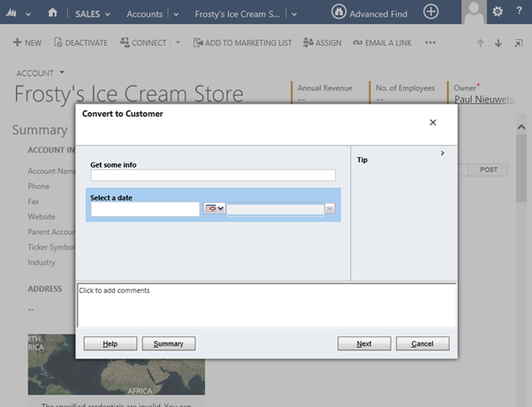Screen dimensions: 532x407
Task: Click the Summary button in dialog
Action: pyautogui.click(x=168, y=343)
